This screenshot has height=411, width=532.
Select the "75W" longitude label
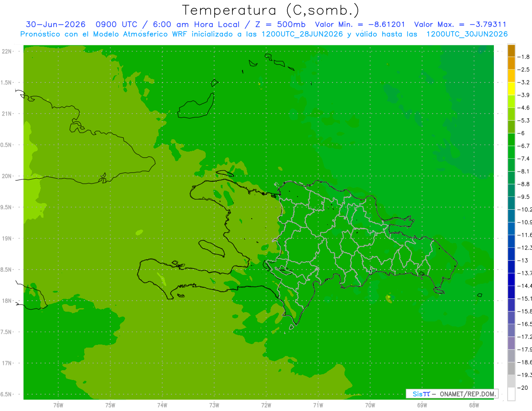110,405
